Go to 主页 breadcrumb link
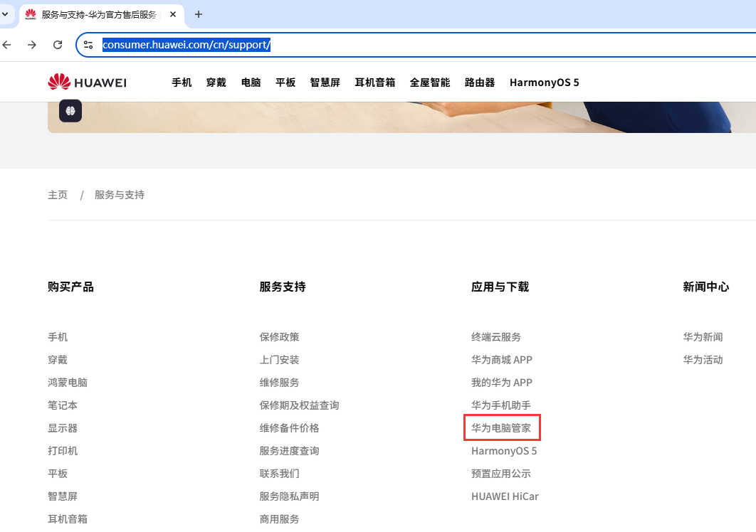Image resolution: width=756 pixels, height=532 pixels. (x=58, y=195)
